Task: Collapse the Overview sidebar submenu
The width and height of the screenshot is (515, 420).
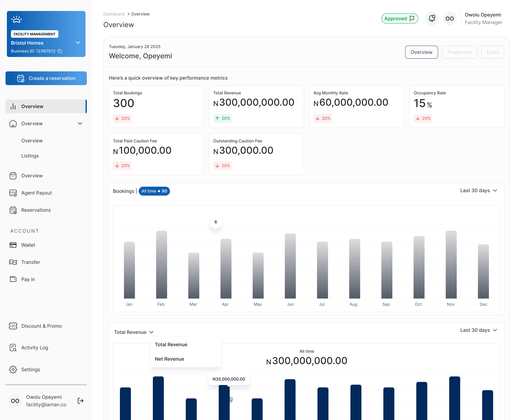Action: (x=80, y=123)
